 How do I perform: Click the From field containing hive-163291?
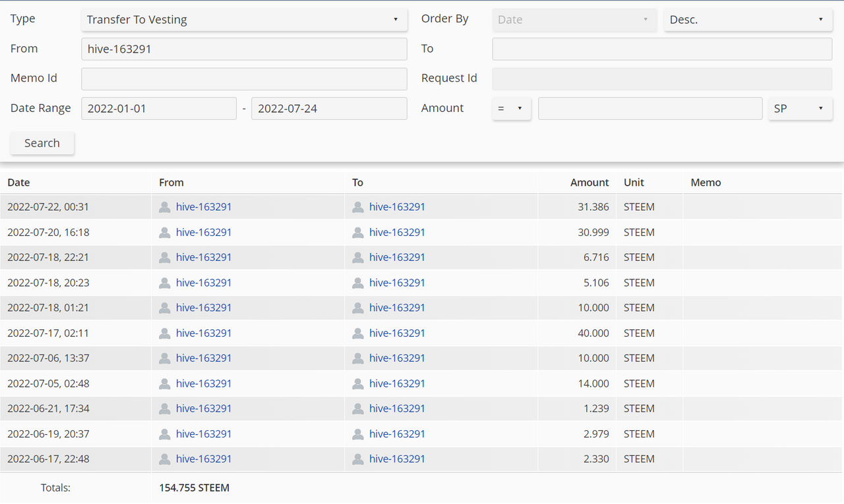click(x=244, y=49)
